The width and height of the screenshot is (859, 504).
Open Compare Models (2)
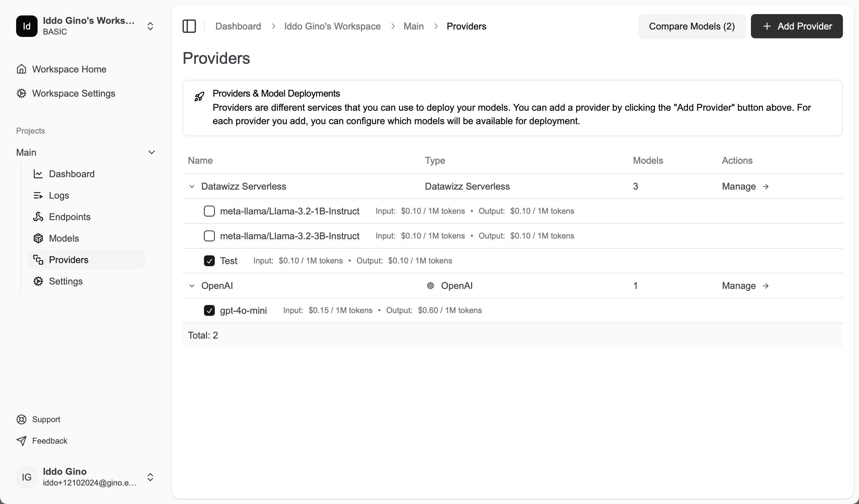[x=692, y=26]
